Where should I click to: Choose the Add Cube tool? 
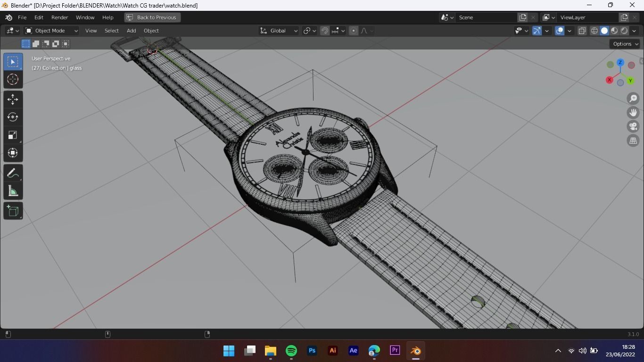click(x=13, y=211)
